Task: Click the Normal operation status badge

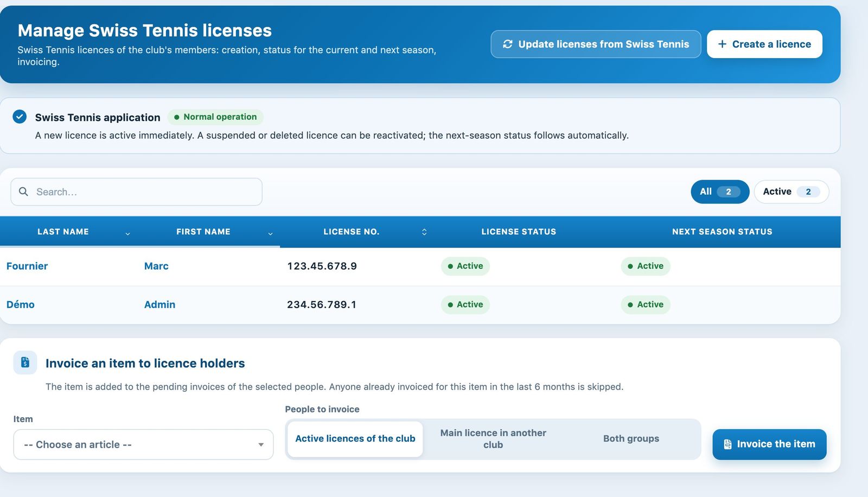Action: coord(215,117)
